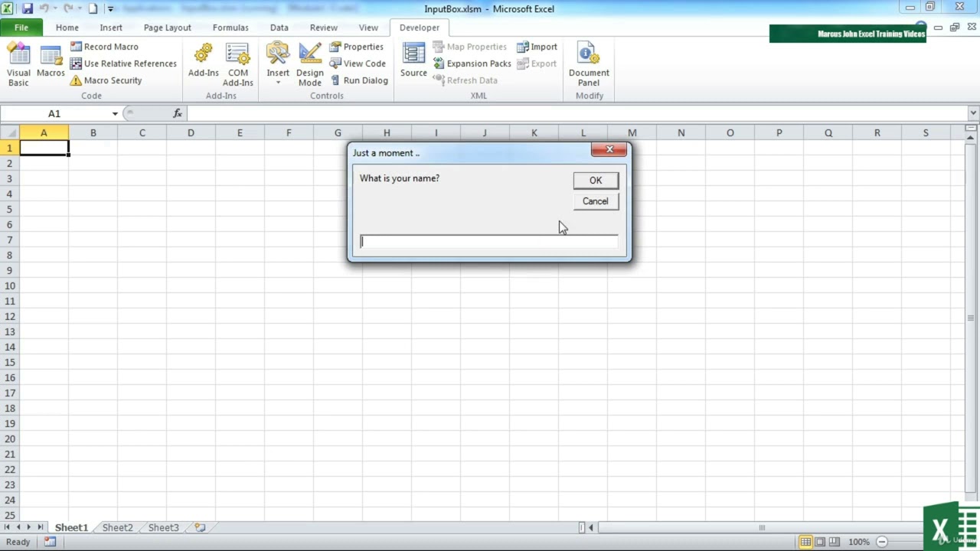980x551 pixels.
Task: Switch to the Formulas tab
Action: coord(230,28)
